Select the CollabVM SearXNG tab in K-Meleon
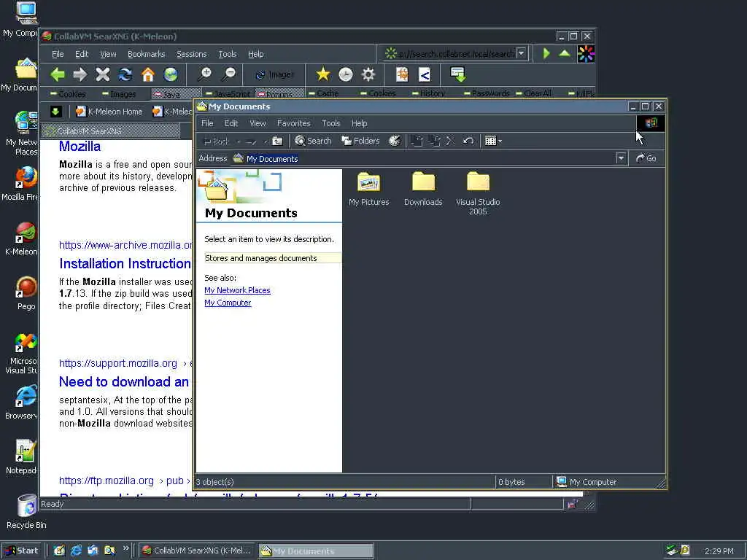This screenshot has width=747, height=560. [111, 131]
